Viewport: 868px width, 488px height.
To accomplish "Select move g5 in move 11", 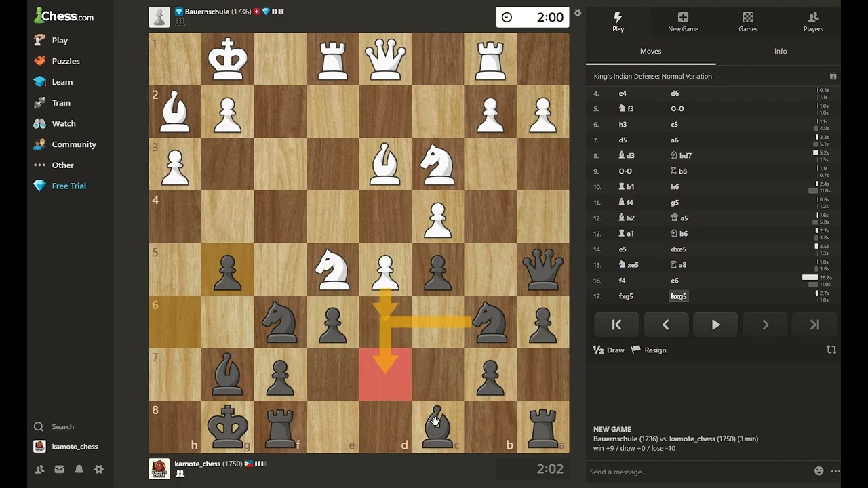I will (675, 203).
